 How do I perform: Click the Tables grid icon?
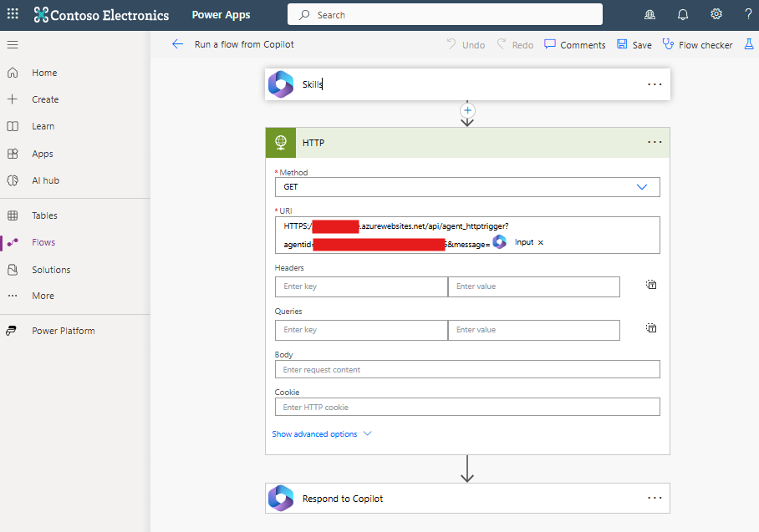point(13,215)
